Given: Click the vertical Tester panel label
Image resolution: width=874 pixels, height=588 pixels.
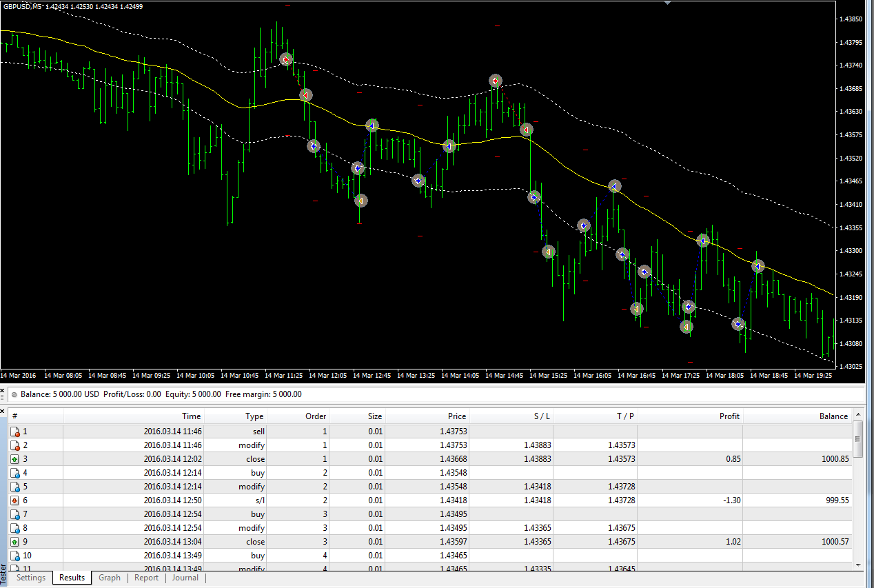Looking at the screenshot, I should [3, 574].
